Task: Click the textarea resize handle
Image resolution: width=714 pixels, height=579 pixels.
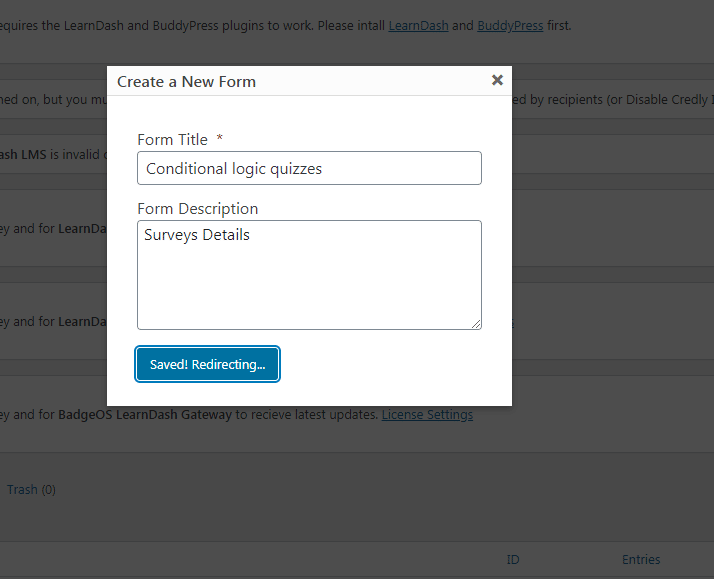Action: click(476, 324)
